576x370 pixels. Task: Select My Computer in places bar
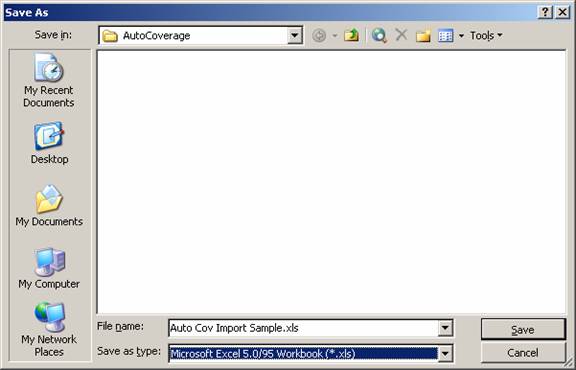click(49, 268)
